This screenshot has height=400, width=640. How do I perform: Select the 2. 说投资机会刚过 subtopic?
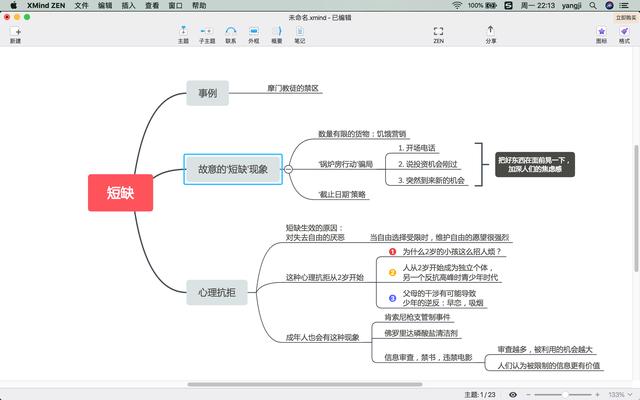tap(428, 164)
